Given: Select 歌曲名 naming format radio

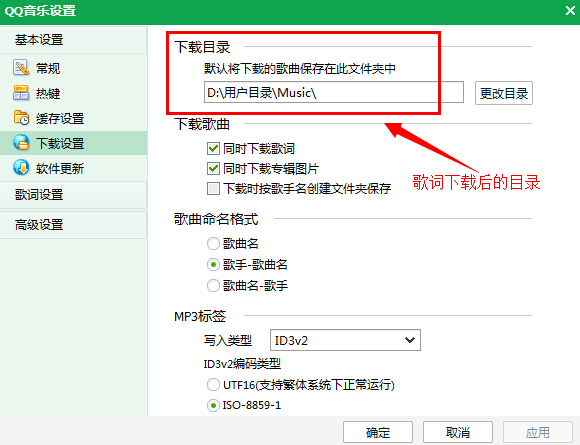Looking at the screenshot, I should coord(213,243).
